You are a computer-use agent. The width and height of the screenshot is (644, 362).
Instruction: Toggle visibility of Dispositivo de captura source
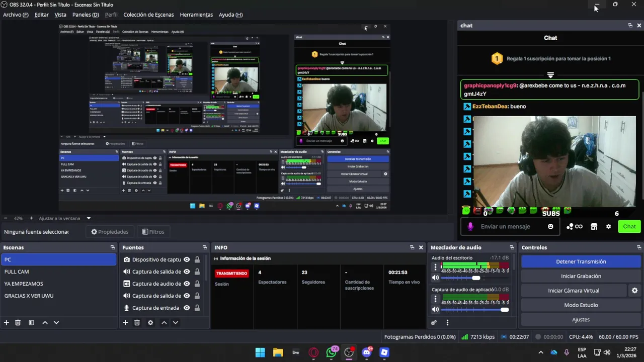(187, 259)
